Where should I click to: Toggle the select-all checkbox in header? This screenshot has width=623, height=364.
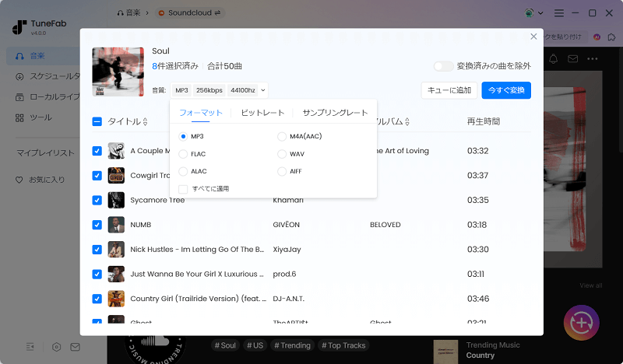tap(97, 121)
